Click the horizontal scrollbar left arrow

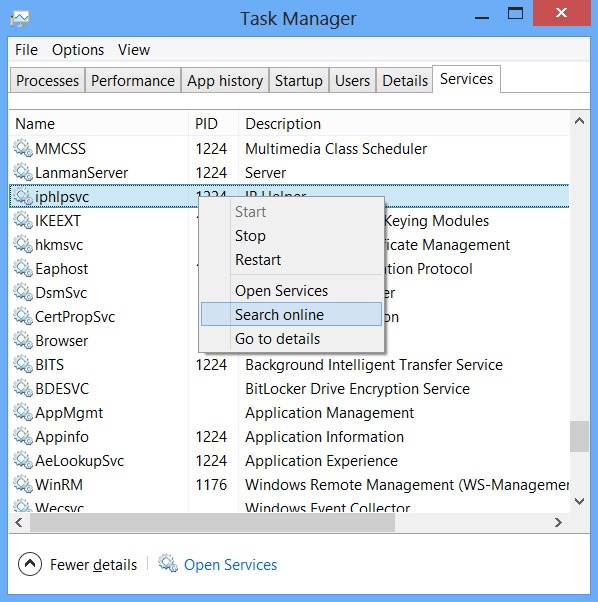(19, 523)
